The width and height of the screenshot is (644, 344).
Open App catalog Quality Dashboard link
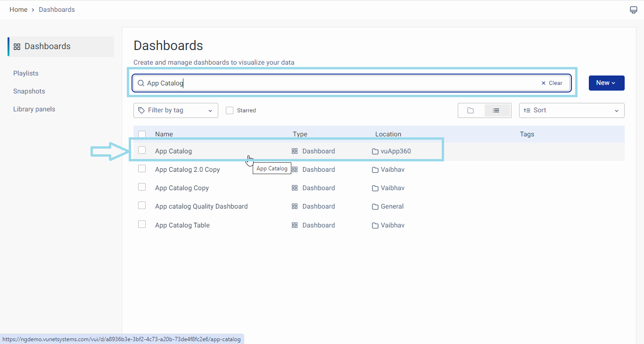[x=201, y=206]
